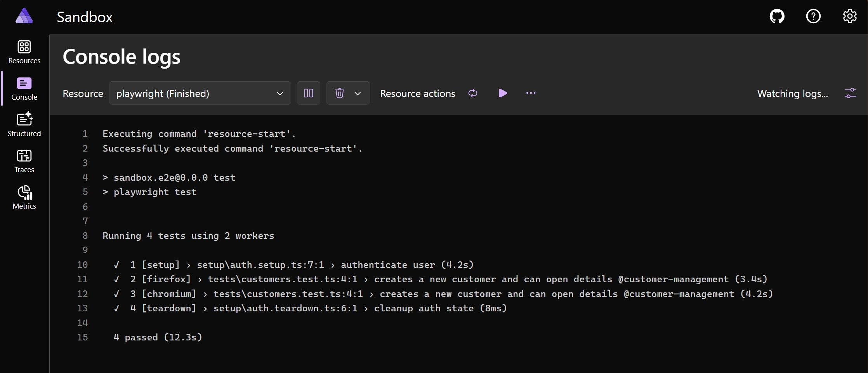Click the Sandbox application title
The width and height of the screenshot is (868, 373).
(85, 17)
